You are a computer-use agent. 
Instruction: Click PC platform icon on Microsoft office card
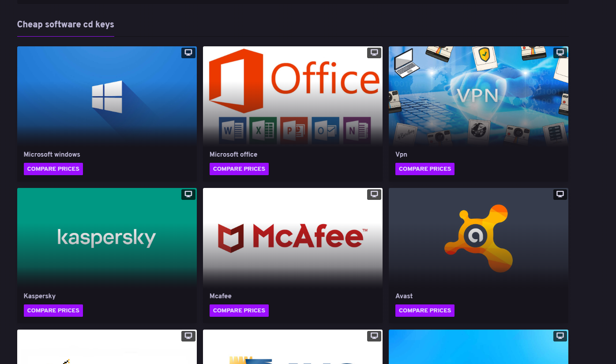[x=374, y=53]
